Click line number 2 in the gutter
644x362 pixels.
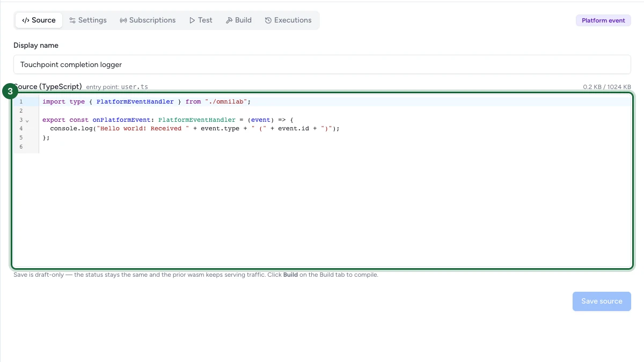[21, 110]
